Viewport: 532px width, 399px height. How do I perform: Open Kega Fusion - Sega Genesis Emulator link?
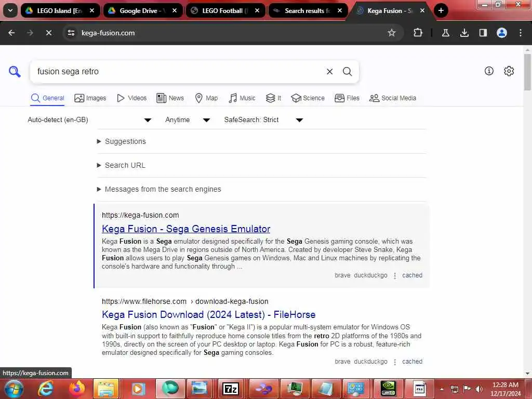(186, 229)
